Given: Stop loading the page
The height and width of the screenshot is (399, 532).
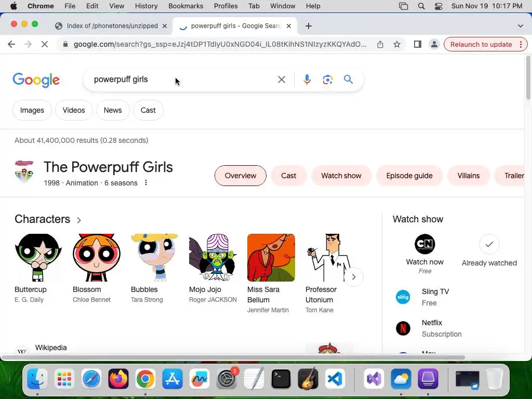Looking at the screenshot, I should click(45, 45).
